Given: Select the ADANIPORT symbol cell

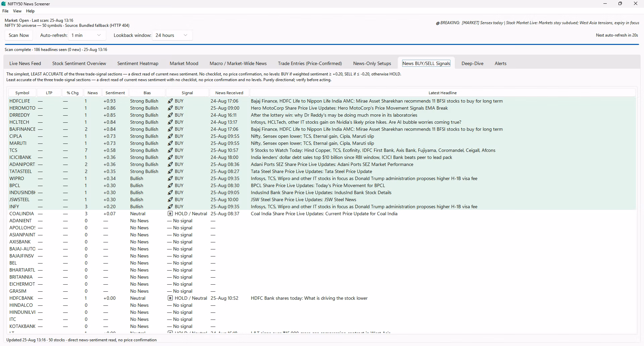Looking at the screenshot, I should click(22, 164).
